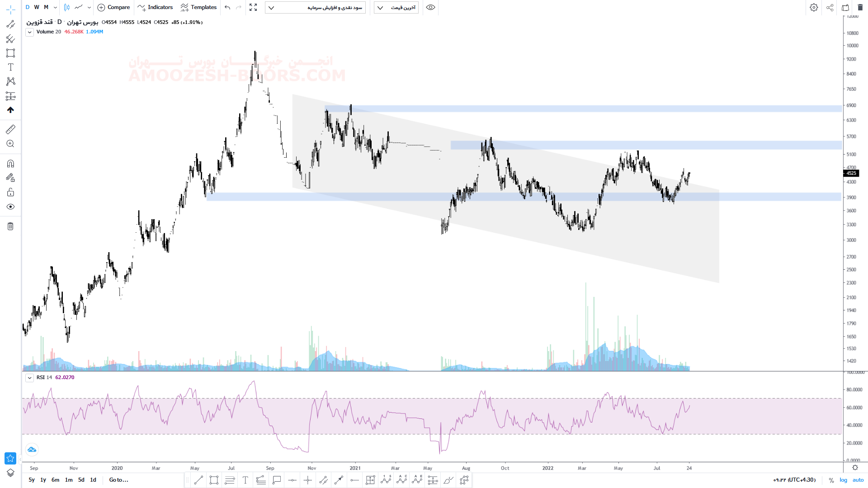Toggle the log scale option
The height and width of the screenshot is (488, 868).
843,480
